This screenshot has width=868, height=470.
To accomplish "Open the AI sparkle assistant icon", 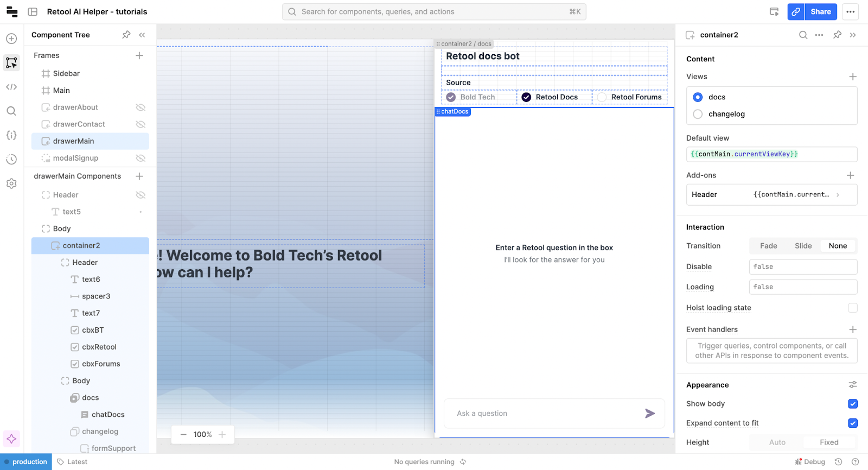I will point(11,439).
